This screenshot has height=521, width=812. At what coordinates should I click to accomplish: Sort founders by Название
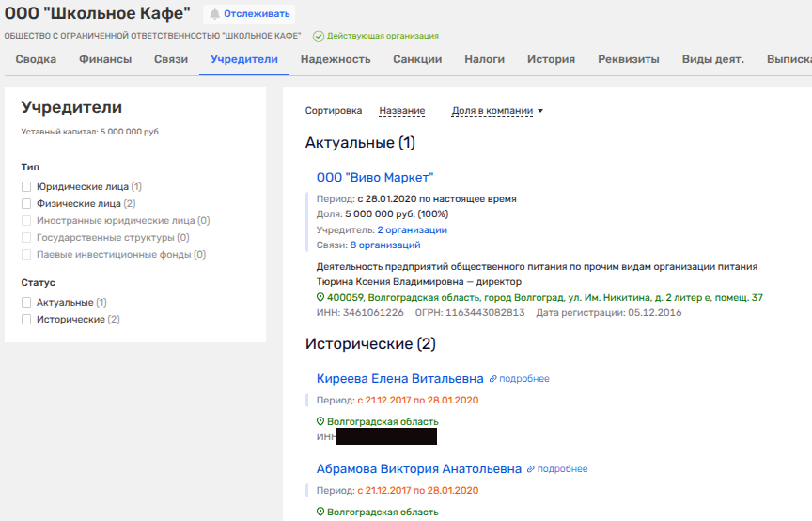(401, 111)
